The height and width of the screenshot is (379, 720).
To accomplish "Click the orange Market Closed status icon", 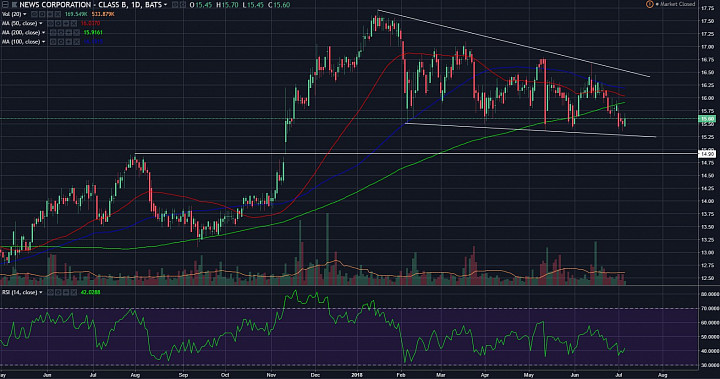I will (650, 4).
